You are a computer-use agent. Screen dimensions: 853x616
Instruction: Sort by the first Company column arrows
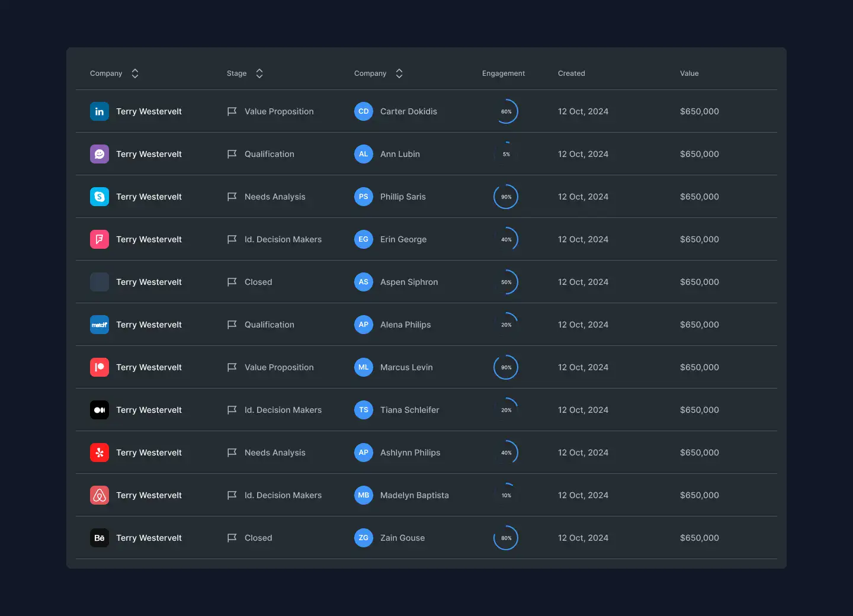[x=135, y=73]
